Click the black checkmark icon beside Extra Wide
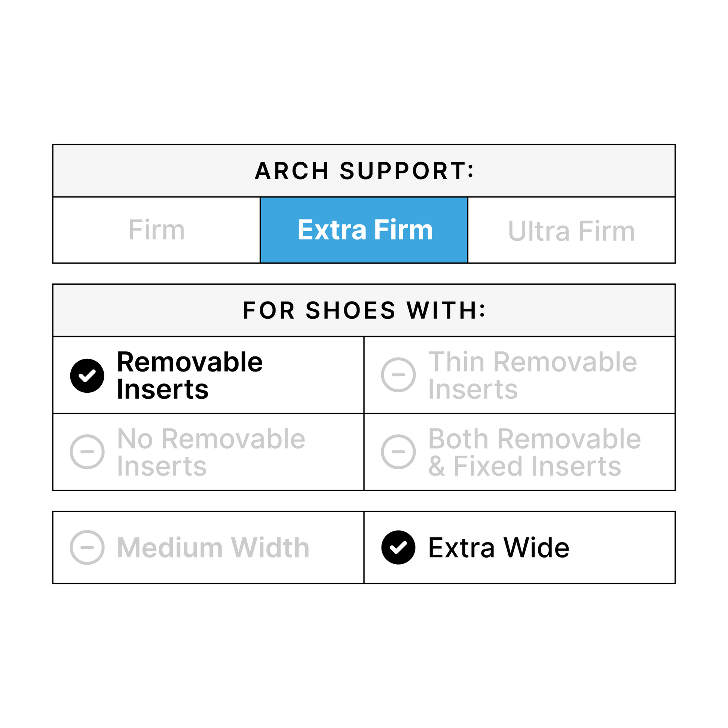Viewport: 728px width, 728px height. [x=398, y=548]
